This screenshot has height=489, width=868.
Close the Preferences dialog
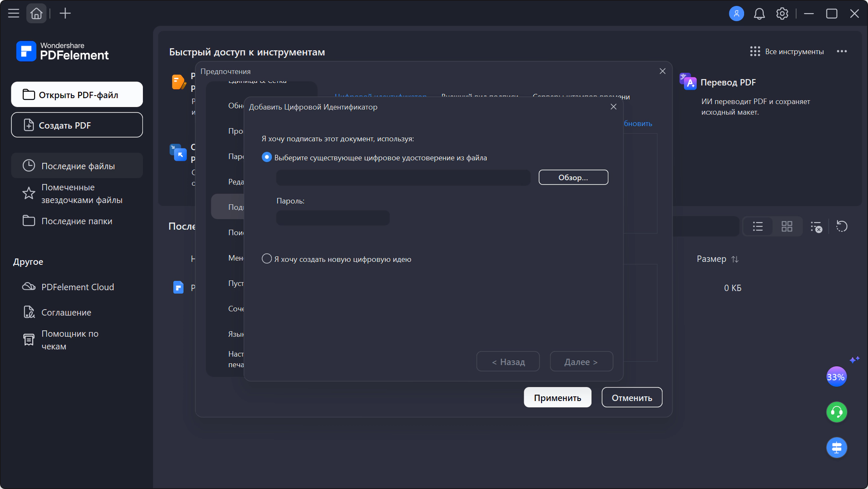pos(663,71)
